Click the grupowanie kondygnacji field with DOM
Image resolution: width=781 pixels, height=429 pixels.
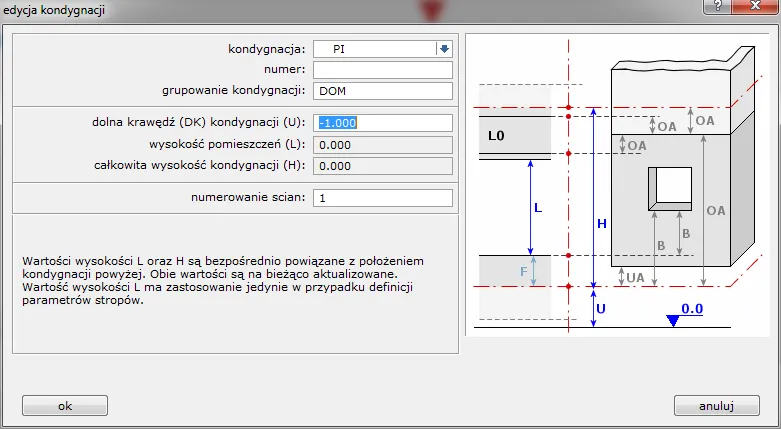383,91
